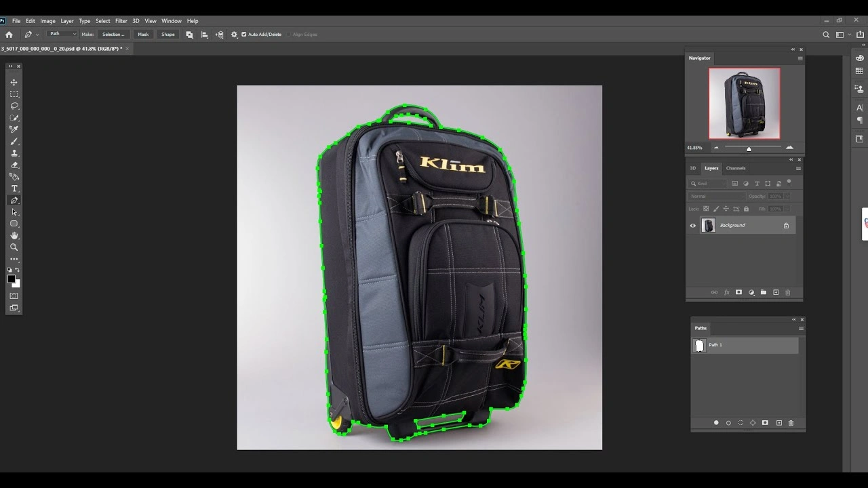Click the Mask button in options bar
Viewport: 868px width, 488px height.
click(x=143, y=34)
